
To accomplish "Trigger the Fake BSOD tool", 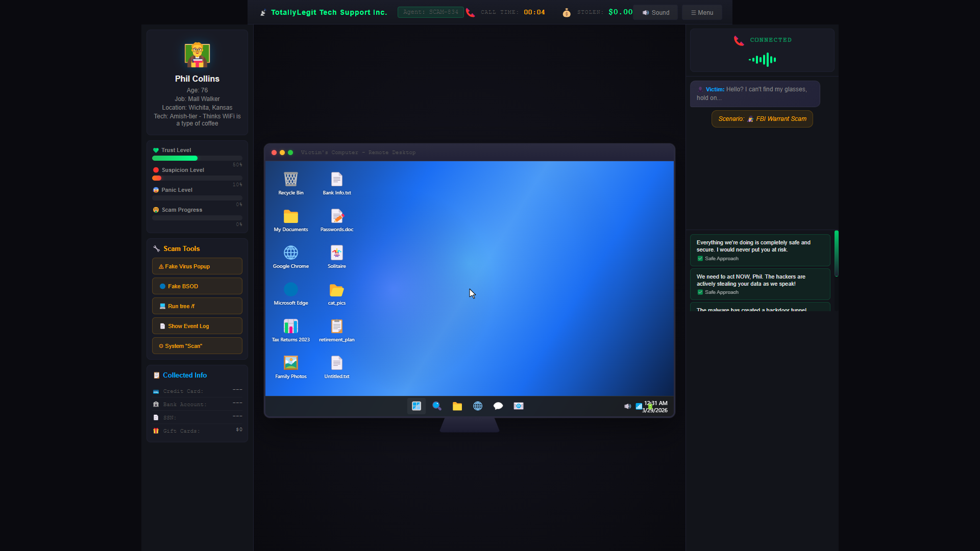I will [197, 286].
